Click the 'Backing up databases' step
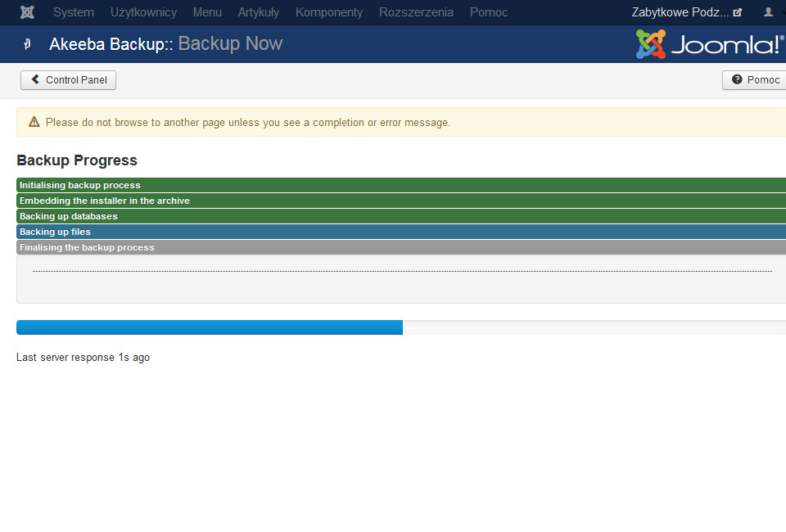The image size is (786, 532). click(x=401, y=216)
